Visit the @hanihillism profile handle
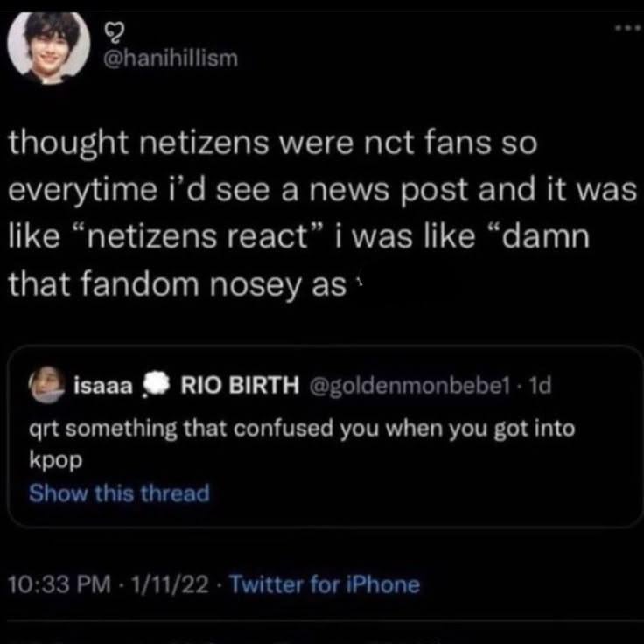 [170, 59]
